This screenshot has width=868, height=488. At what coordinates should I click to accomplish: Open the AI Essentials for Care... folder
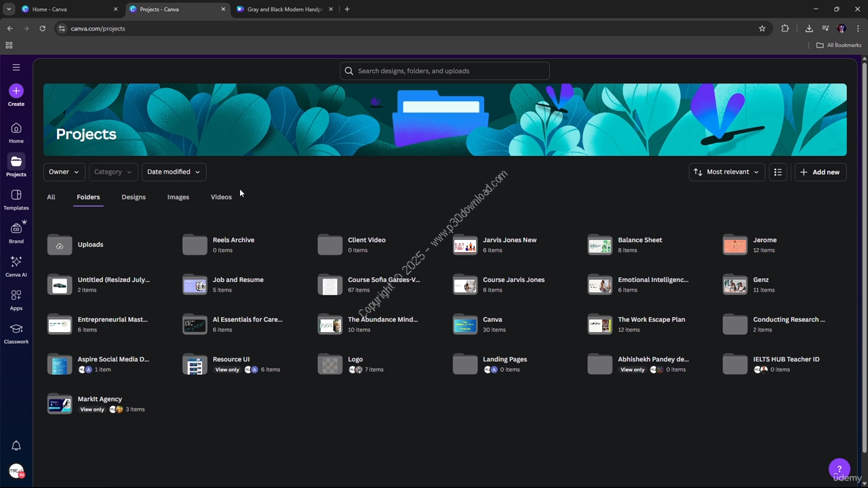233,324
